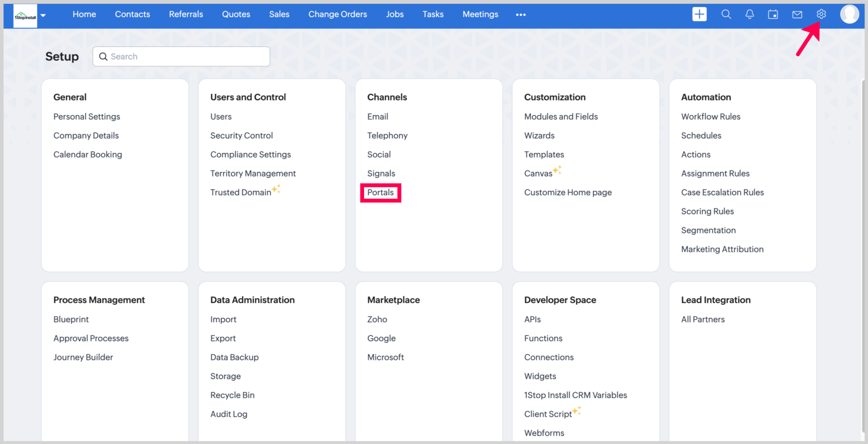This screenshot has height=444, width=868.
Task: Click the 1StopInstall logo
Action: [25, 15]
